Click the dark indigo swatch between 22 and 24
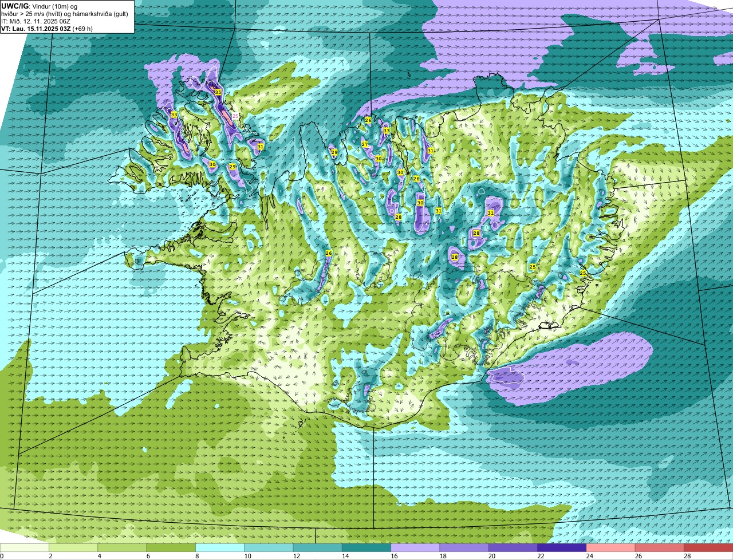Viewport: 733px width, 560px height. coord(562,548)
